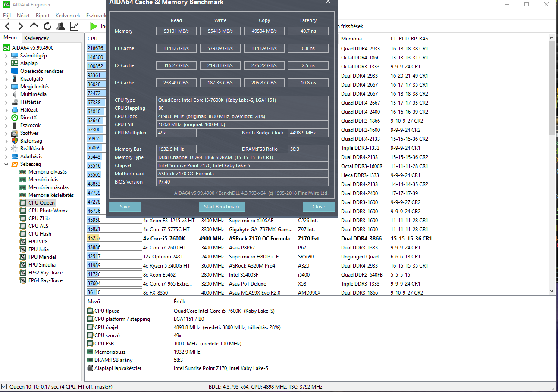Collapse the Sebesség node
Image resolution: width=558 pixels, height=392 pixels.
6,164
